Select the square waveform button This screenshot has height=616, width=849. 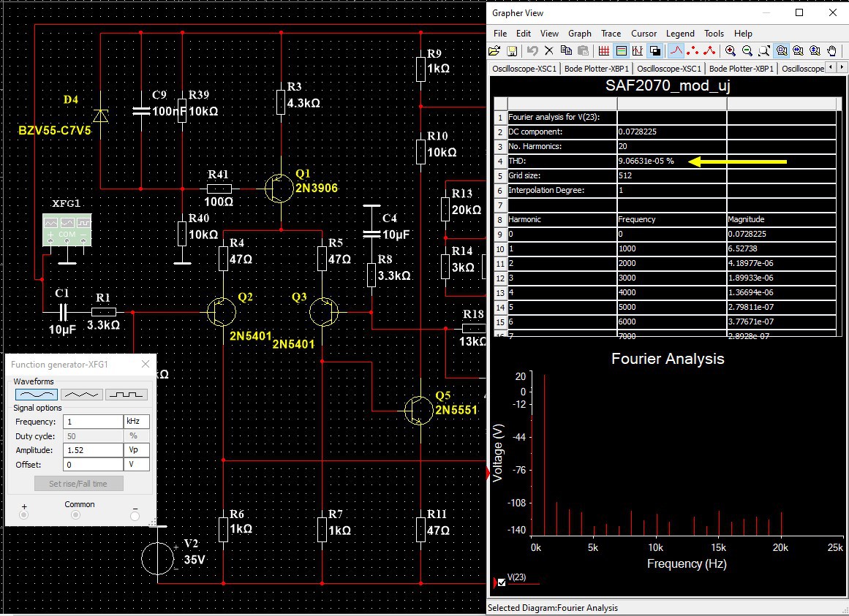tap(127, 394)
